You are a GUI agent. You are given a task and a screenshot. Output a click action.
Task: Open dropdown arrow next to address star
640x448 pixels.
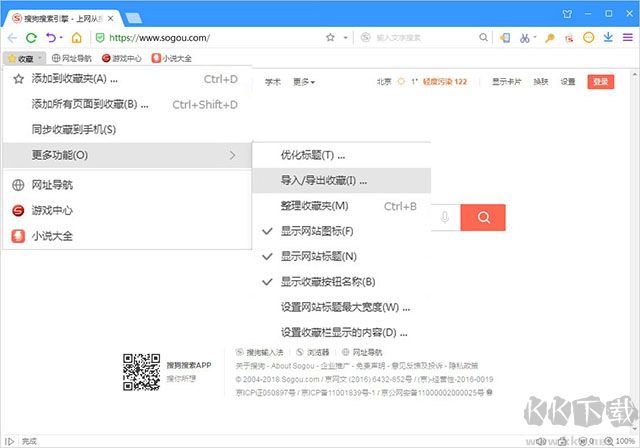coord(345,38)
